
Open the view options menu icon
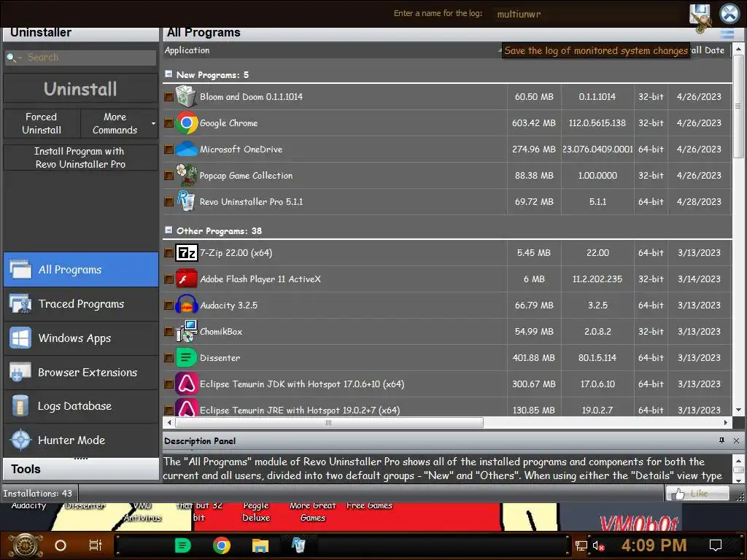pyautogui.click(x=727, y=34)
